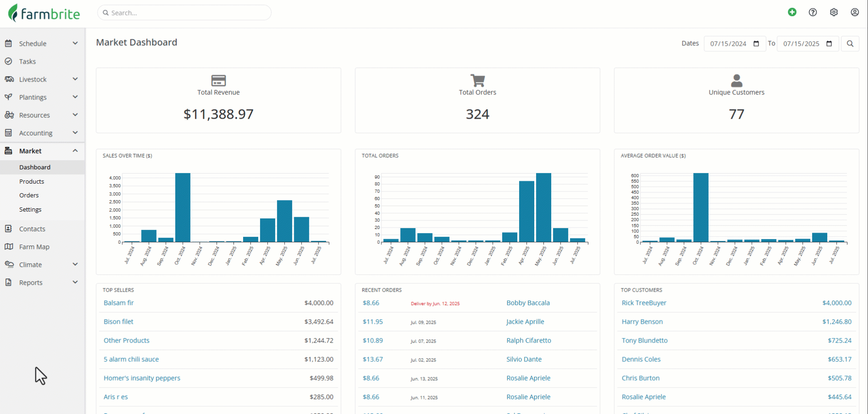Click the Accounting calculator icon
This screenshot has height=414, width=868.
(8, 133)
